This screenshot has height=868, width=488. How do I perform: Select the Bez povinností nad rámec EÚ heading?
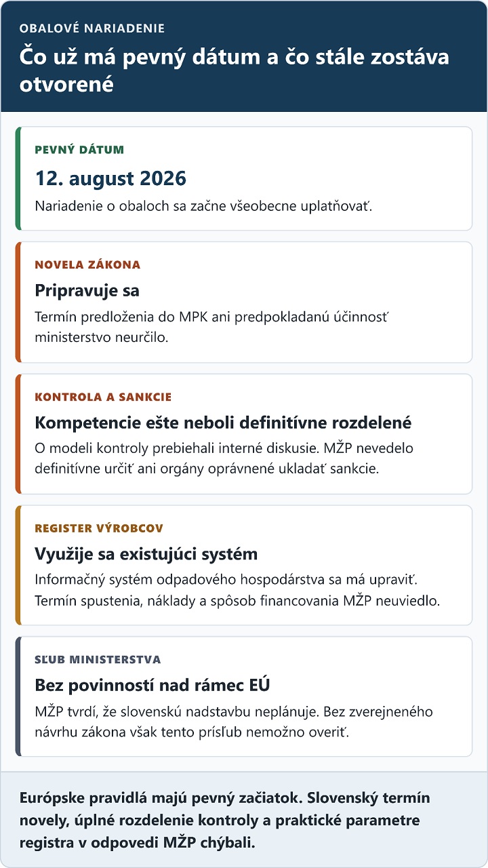tap(152, 686)
